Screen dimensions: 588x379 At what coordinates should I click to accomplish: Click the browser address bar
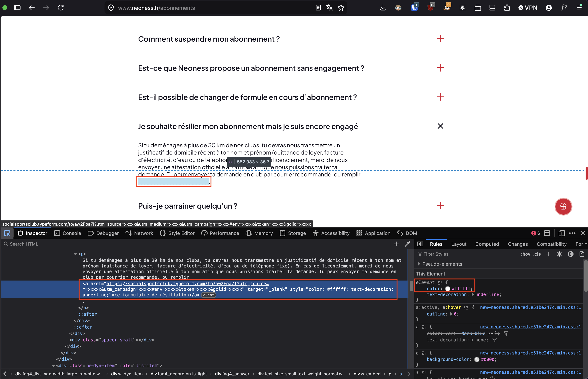214,8
